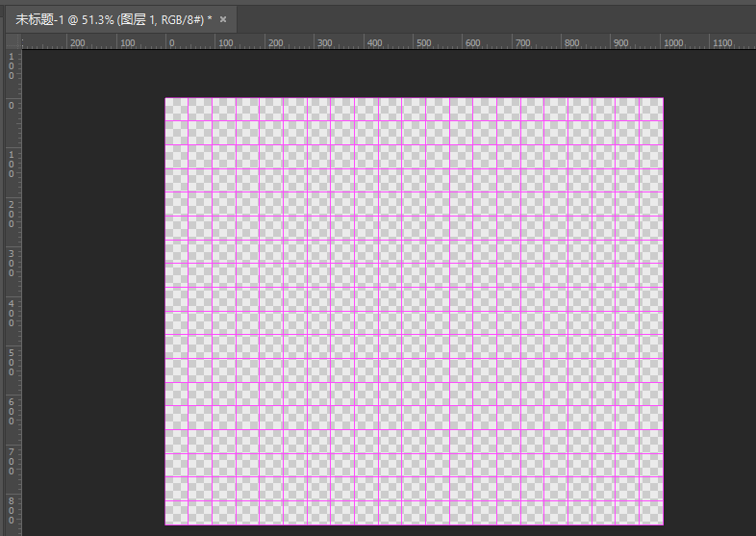
Task: Close the 未标题-1 document tab
Action: pos(223,19)
